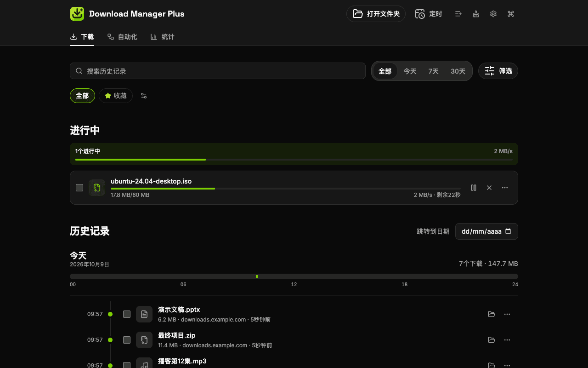Select the 7天 time range
The height and width of the screenshot is (368, 588).
(434, 71)
